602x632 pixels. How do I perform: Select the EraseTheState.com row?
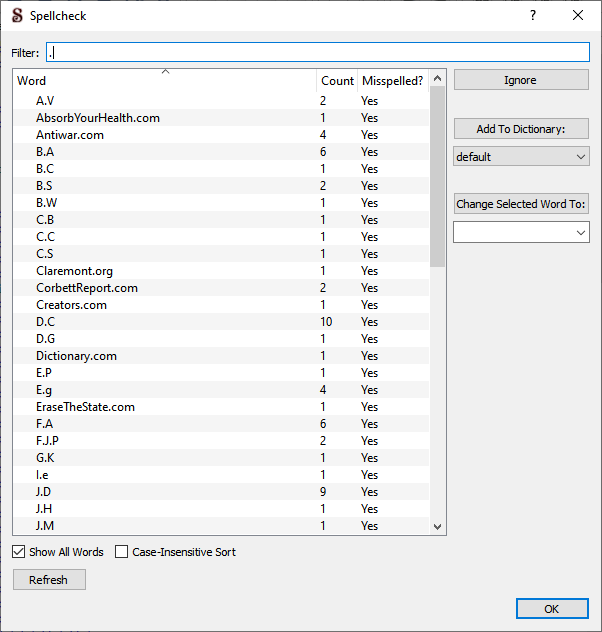[85, 407]
